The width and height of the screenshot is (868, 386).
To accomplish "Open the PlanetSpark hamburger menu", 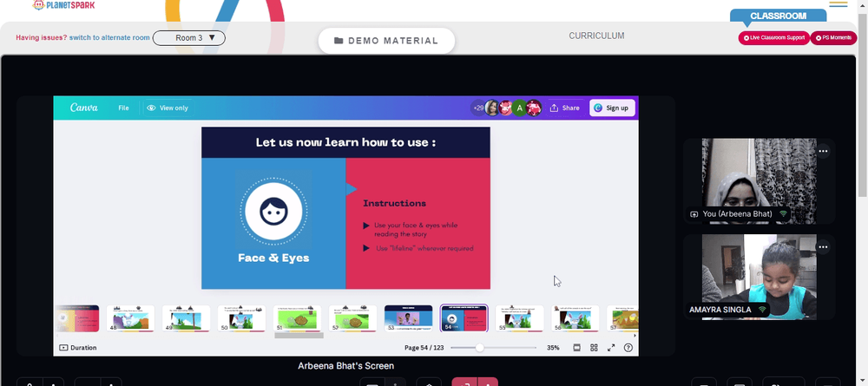I will point(838,3).
